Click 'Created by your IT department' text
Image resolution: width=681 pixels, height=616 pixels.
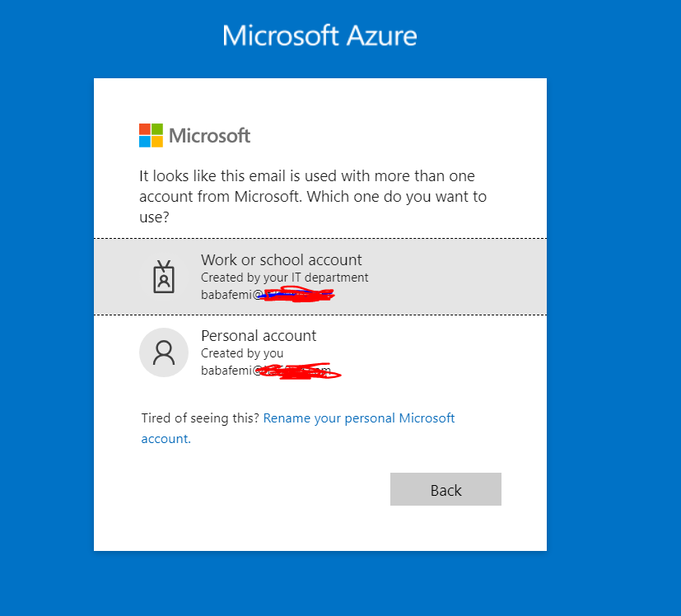[284, 278]
